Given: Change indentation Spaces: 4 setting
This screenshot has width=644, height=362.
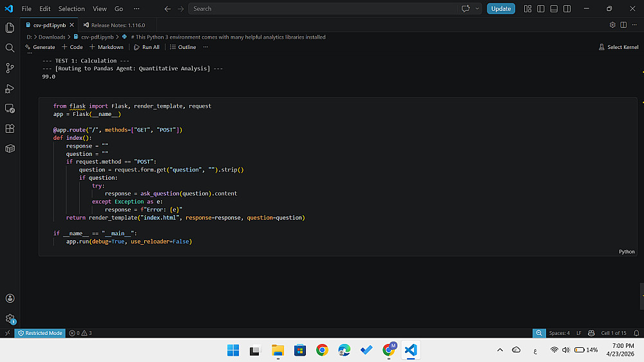Looking at the screenshot, I should click(x=559, y=333).
